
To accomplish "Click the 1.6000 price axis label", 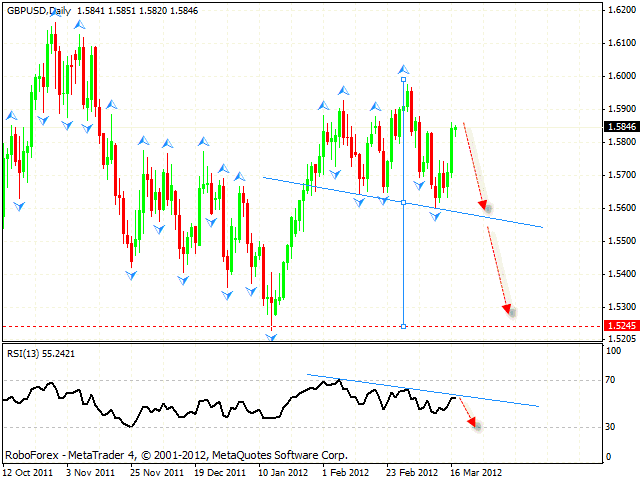I will (x=617, y=76).
